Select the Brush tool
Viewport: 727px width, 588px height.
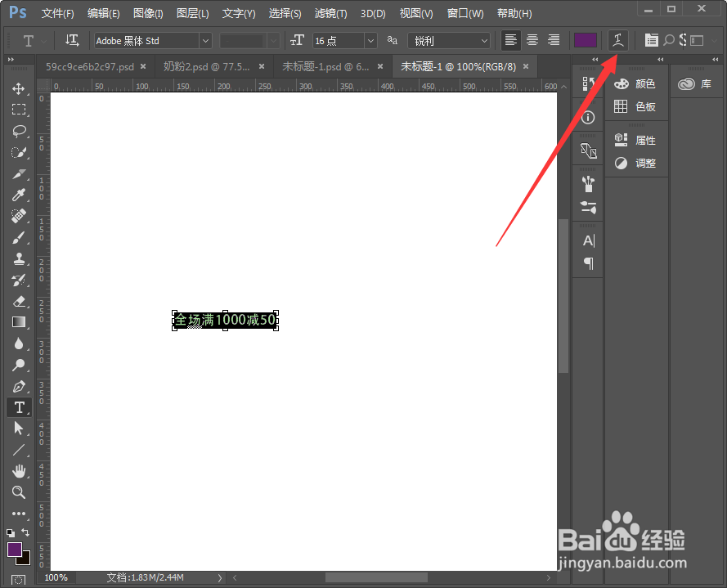click(x=19, y=238)
